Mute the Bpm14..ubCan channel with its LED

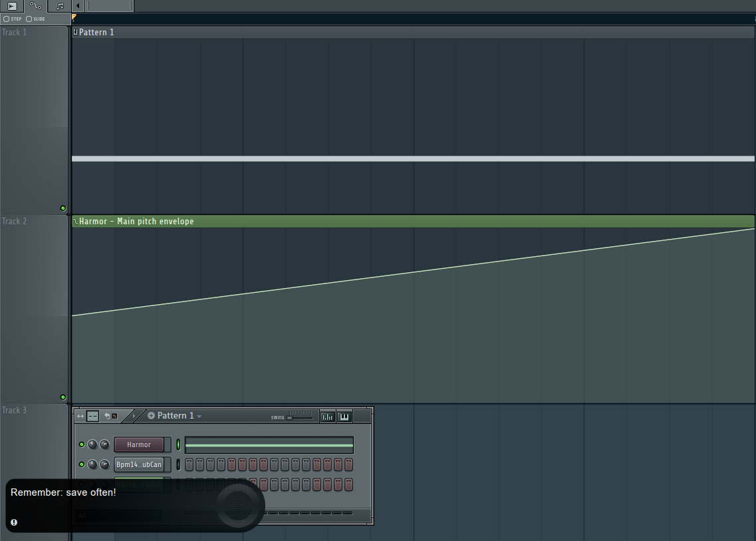(82, 464)
